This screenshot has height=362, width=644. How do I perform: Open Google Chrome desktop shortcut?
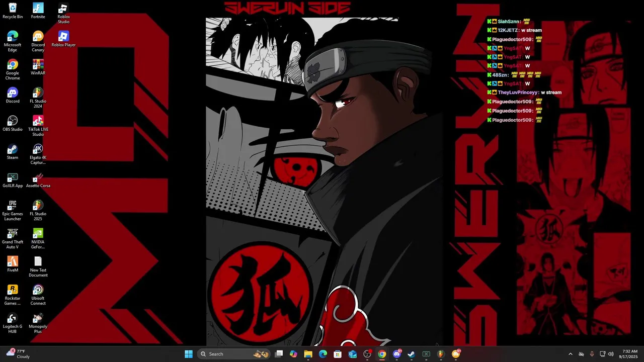tap(13, 70)
